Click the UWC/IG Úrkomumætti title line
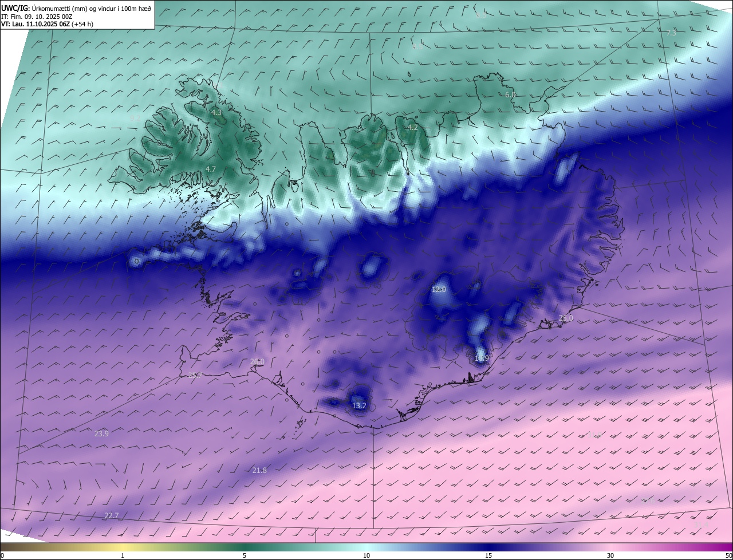 point(77,9)
